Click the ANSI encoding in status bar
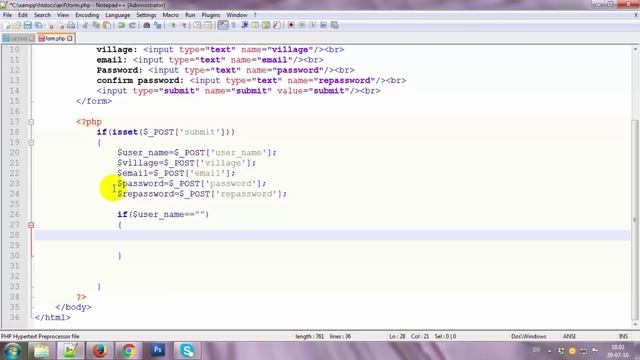The height and width of the screenshot is (360, 640). click(569, 336)
